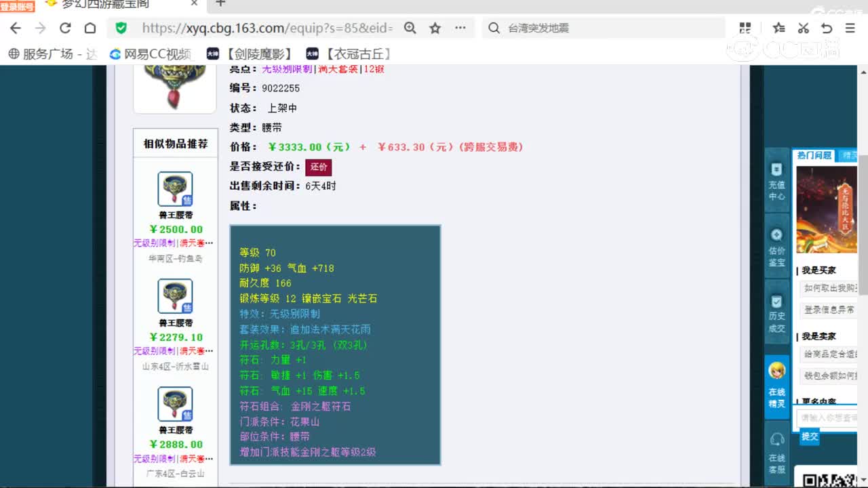Close the 梦幻西游藏宝阁 tab
This screenshot has width=868, height=488.
point(195,3)
